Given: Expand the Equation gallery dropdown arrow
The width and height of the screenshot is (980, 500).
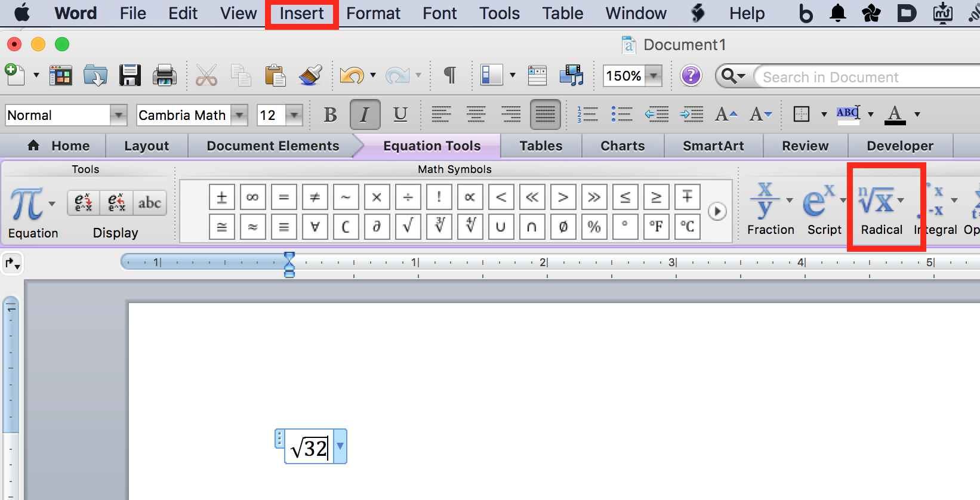Looking at the screenshot, I should pos(52,203).
